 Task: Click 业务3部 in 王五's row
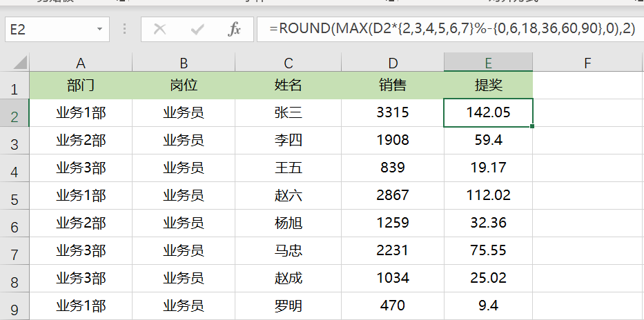pos(81,168)
